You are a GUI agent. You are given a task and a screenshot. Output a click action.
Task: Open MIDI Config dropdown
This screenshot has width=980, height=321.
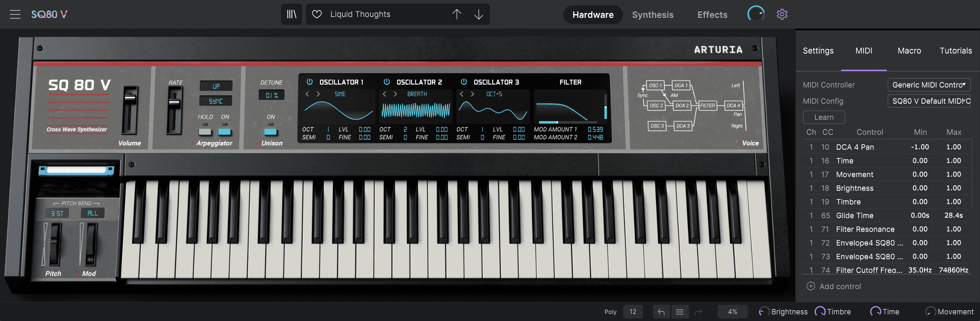coord(929,101)
